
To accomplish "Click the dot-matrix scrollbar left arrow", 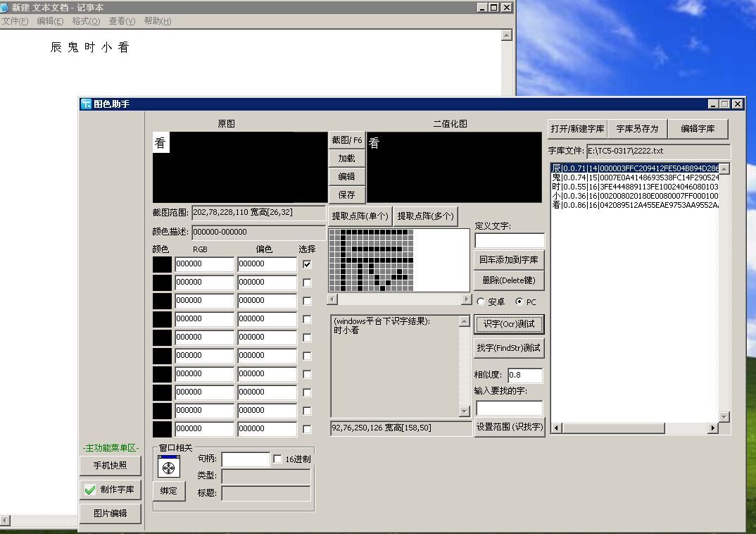I will point(332,299).
